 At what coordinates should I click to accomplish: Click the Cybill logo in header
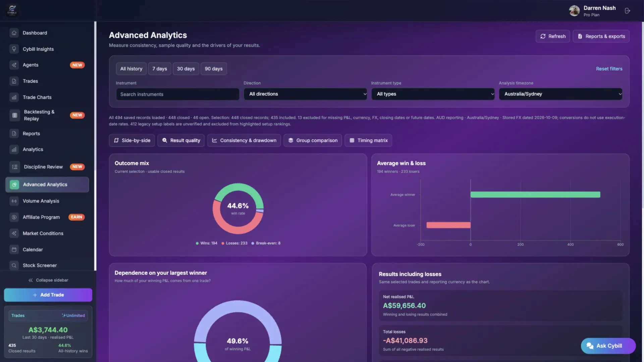tap(12, 10)
